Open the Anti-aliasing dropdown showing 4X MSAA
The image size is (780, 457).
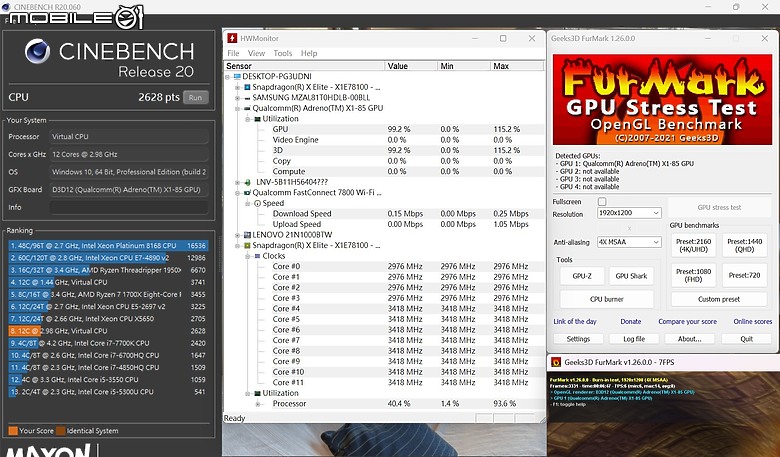629,242
